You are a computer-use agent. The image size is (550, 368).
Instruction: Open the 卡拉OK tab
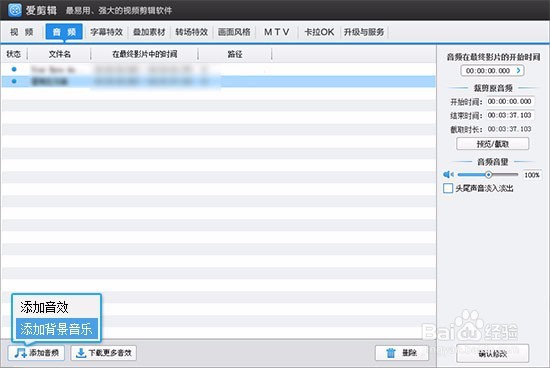(319, 32)
